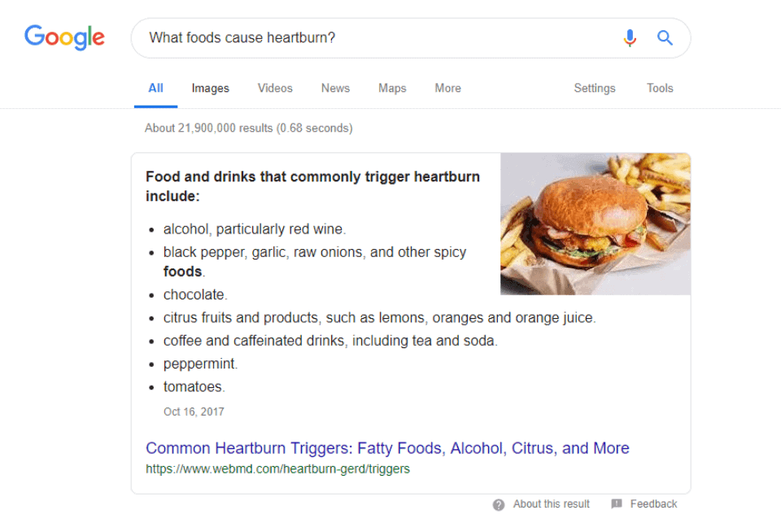Screen dimensions: 781x532
Task: Switch to the Images tab
Action: (210, 88)
